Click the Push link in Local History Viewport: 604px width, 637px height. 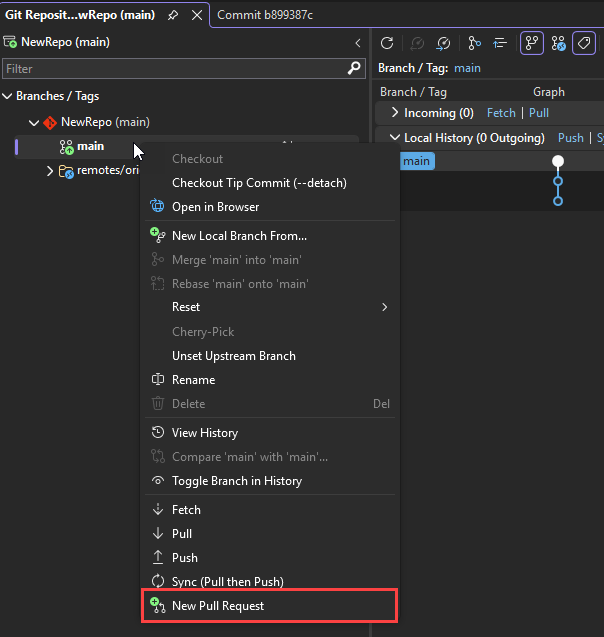pyautogui.click(x=570, y=138)
